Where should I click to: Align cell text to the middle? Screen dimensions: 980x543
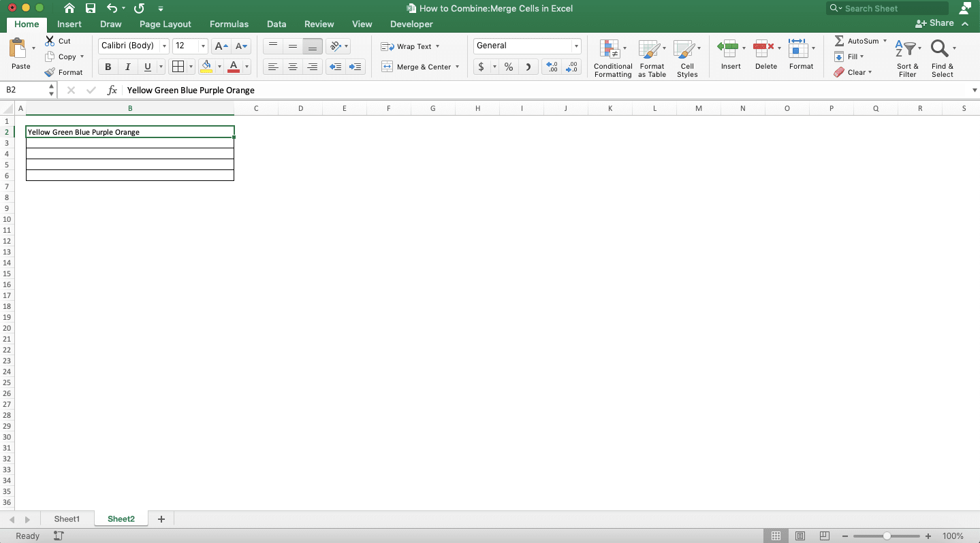tap(293, 46)
